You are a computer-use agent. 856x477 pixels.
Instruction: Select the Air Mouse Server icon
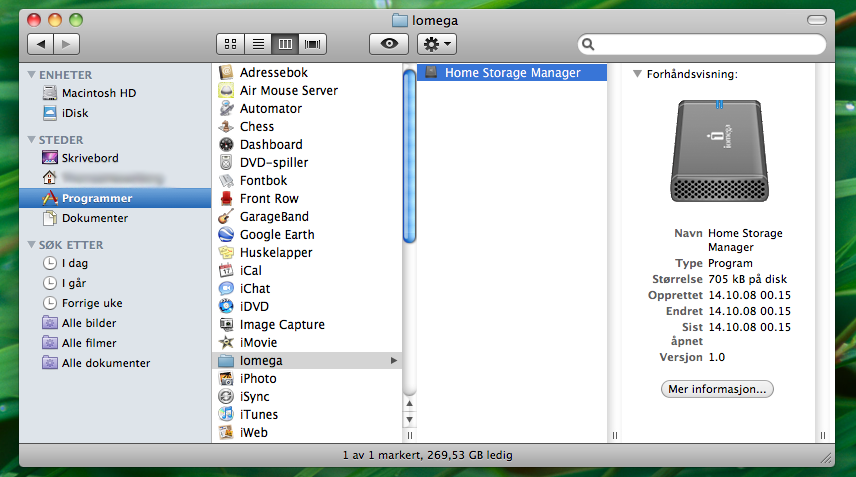click(226, 90)
